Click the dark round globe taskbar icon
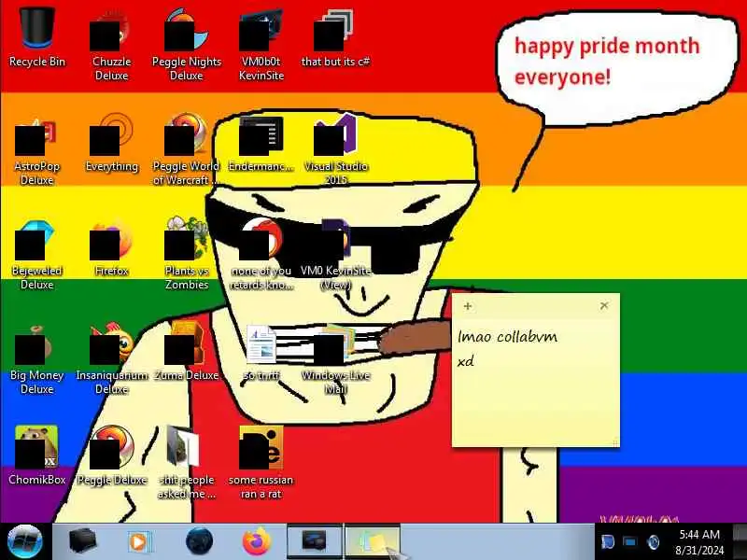This screenshot has width=747, height=560. (199, 541)
